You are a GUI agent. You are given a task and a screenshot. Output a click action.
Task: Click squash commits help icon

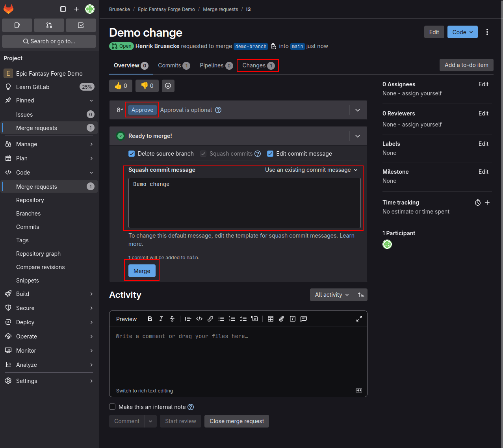[x=258, y=154]
